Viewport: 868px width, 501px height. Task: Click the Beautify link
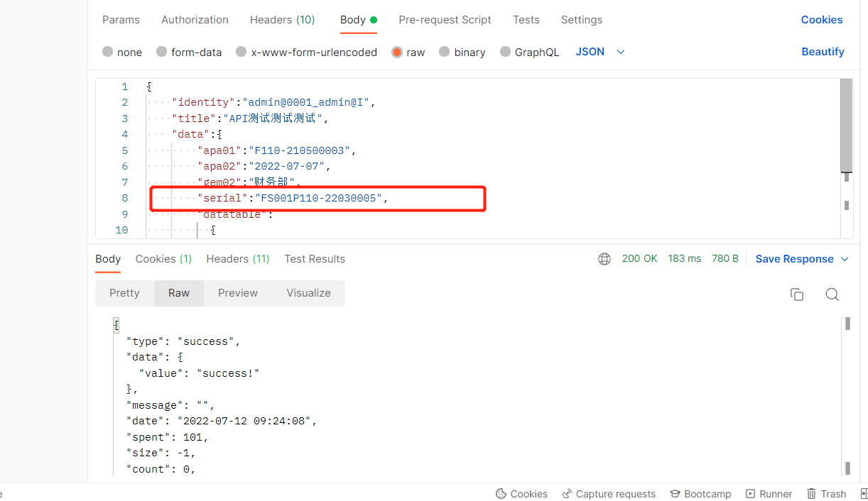823,52
